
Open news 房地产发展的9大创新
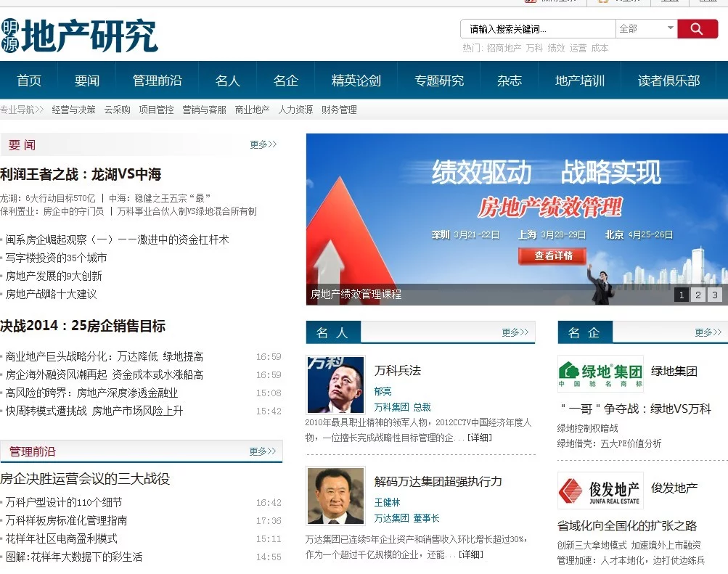click(x=54, y=276)
